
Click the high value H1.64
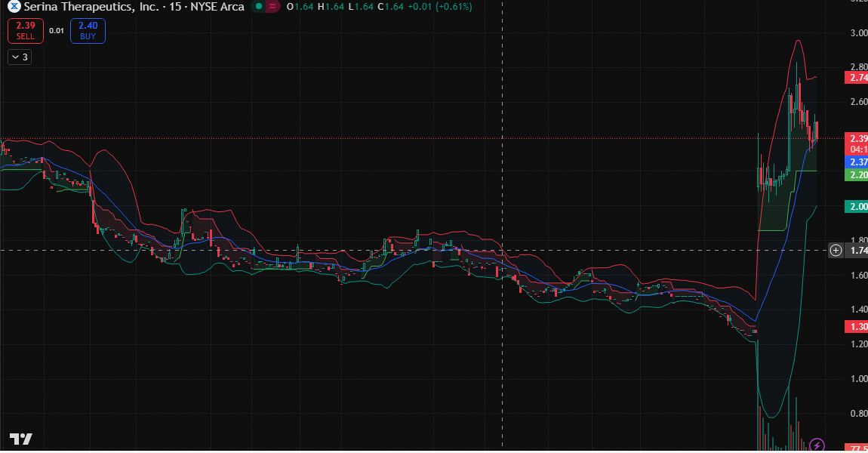tap(331, 7)
